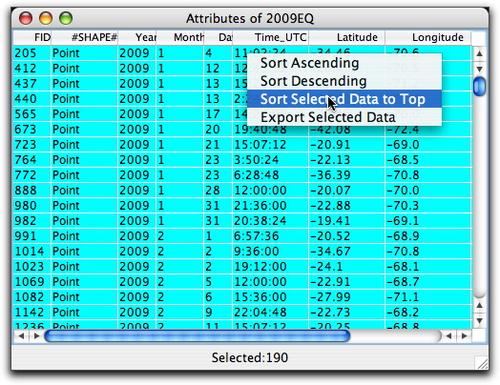Select FID cell 1082
Image resolution: width=500 pixels, height=385 pixels.
tap(32, 297)
